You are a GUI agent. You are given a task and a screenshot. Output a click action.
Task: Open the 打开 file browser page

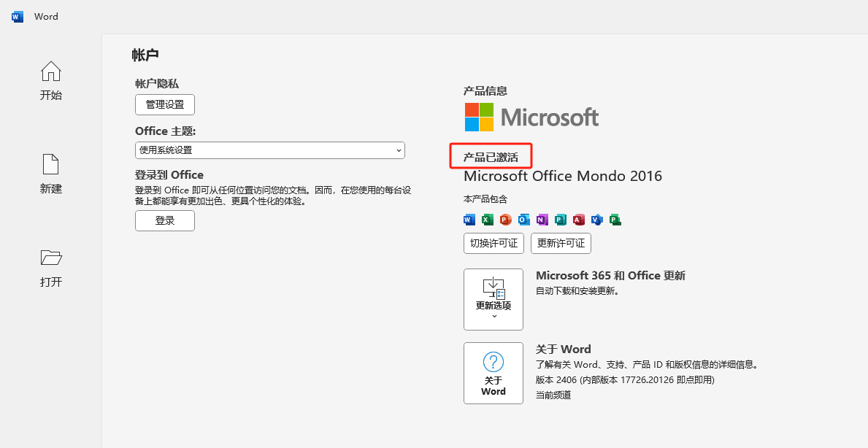pyautogui.click(x=51, y=269)
